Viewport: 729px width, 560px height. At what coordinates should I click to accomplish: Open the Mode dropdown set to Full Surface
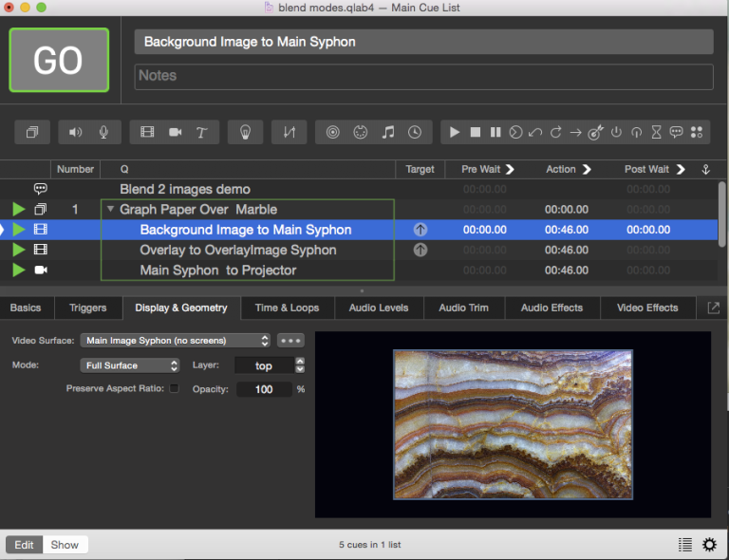(x=130, y=365)
